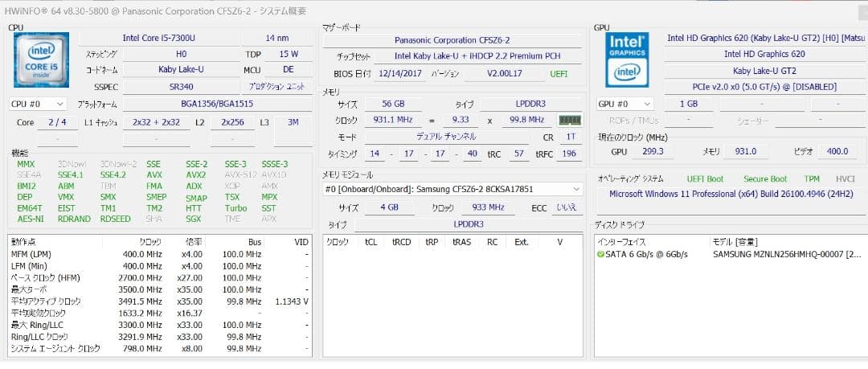This screenshot has width=868, height=369.
Task: Click the H0 stepping value
Action: 181,55
